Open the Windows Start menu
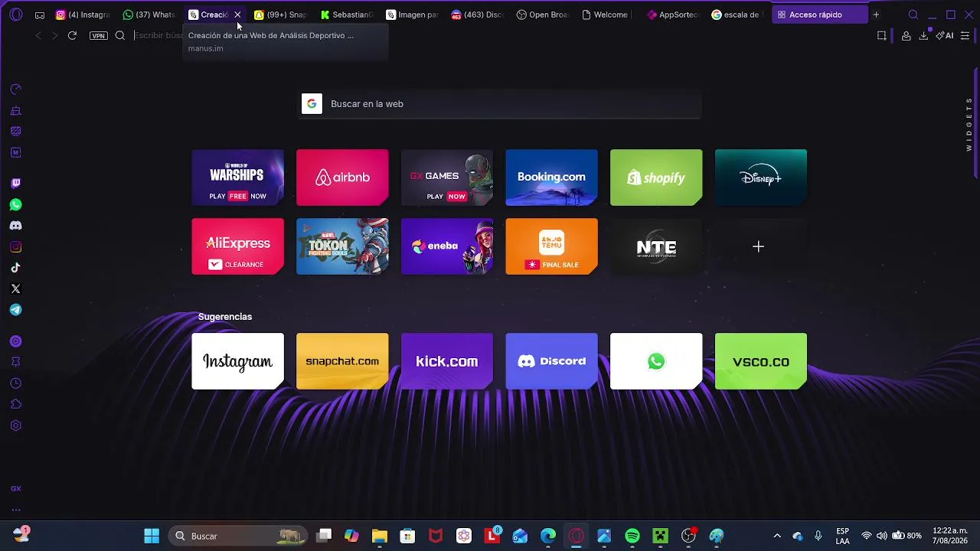 point(152,536)
